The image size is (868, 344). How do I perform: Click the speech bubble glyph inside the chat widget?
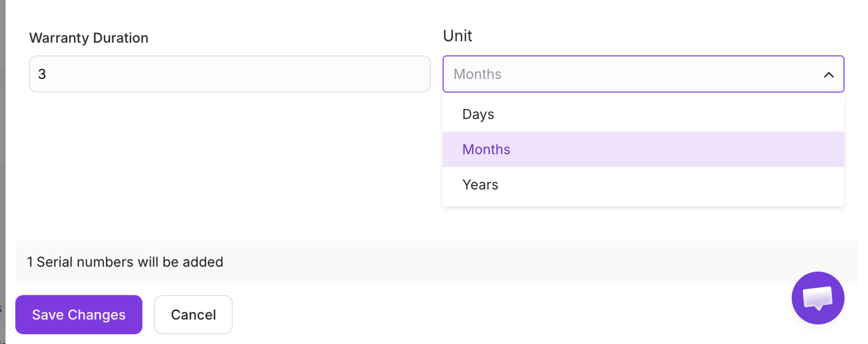point(818,298)
